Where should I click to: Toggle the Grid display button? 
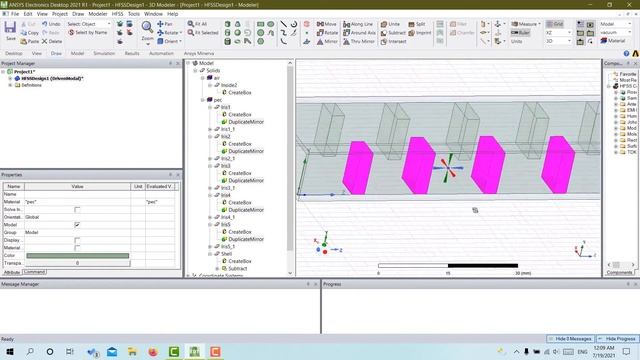pyautogui.click(x=555, y=24)
